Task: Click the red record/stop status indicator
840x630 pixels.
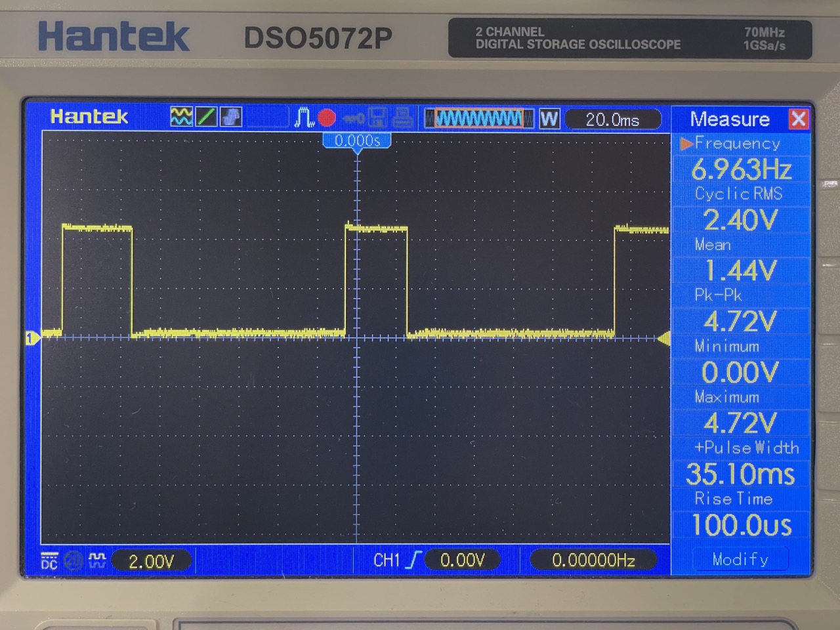Action: click(327, 118)
